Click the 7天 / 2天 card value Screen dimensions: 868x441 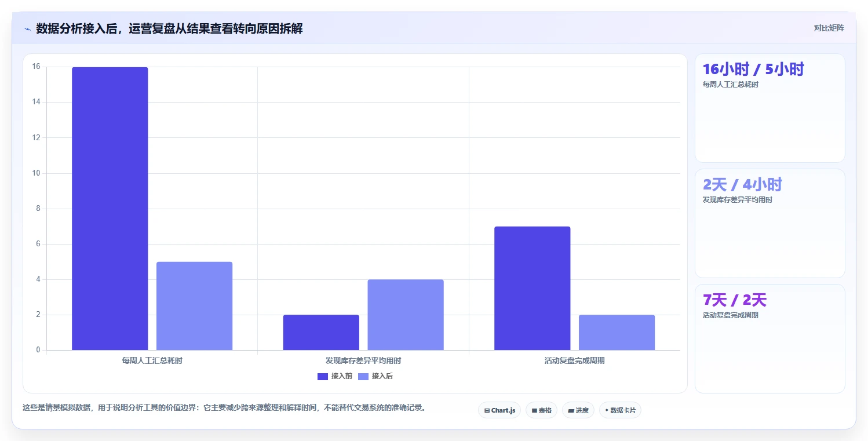[735, 300]
